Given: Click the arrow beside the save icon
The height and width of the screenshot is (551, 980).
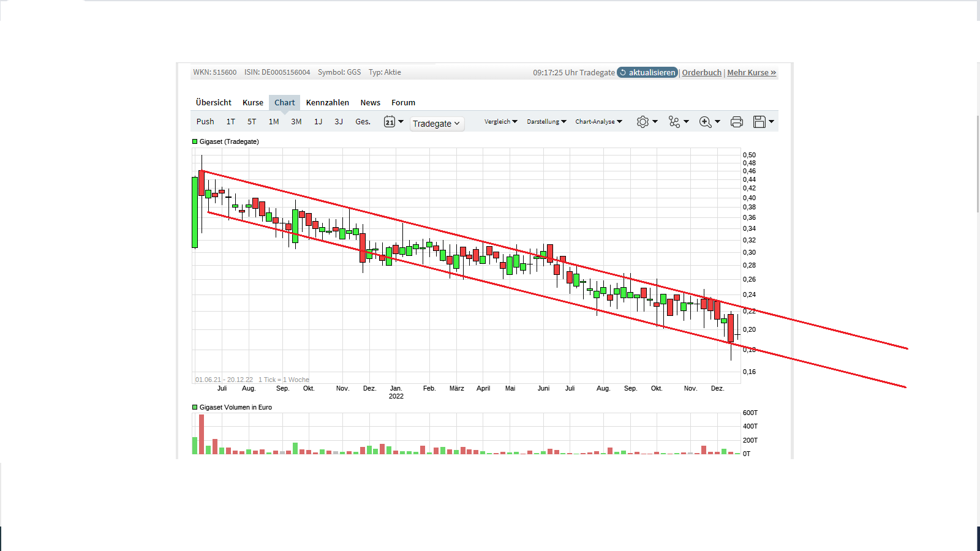Looking at the screenshot, I should 772,122.
